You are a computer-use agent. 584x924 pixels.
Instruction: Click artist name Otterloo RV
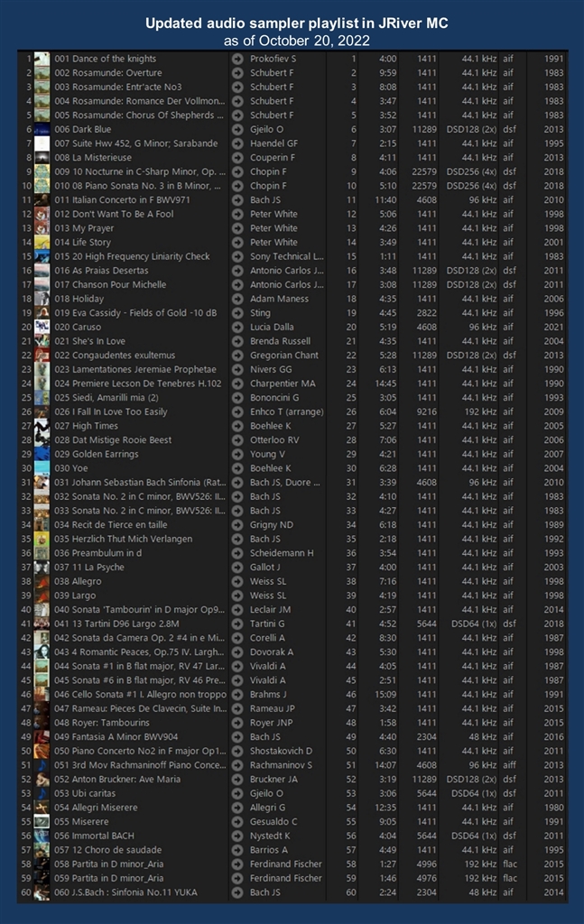(274, 440)
